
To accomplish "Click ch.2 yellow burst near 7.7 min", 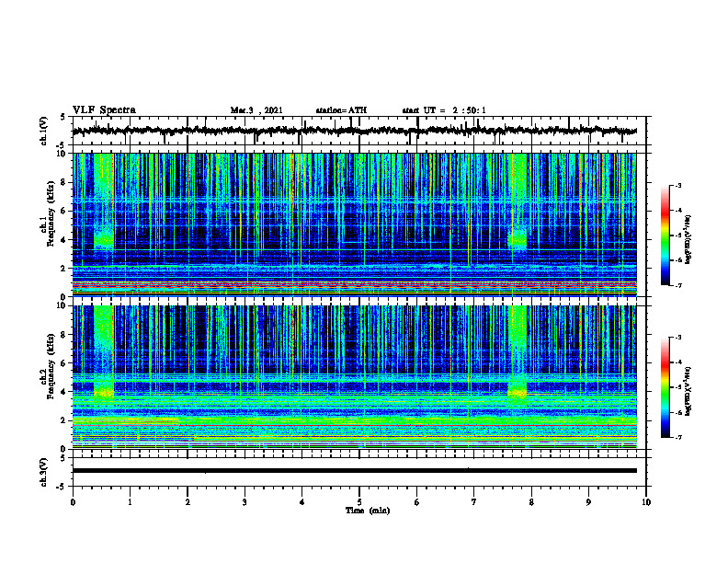I will pyautogui.click(x=518, y=393).
